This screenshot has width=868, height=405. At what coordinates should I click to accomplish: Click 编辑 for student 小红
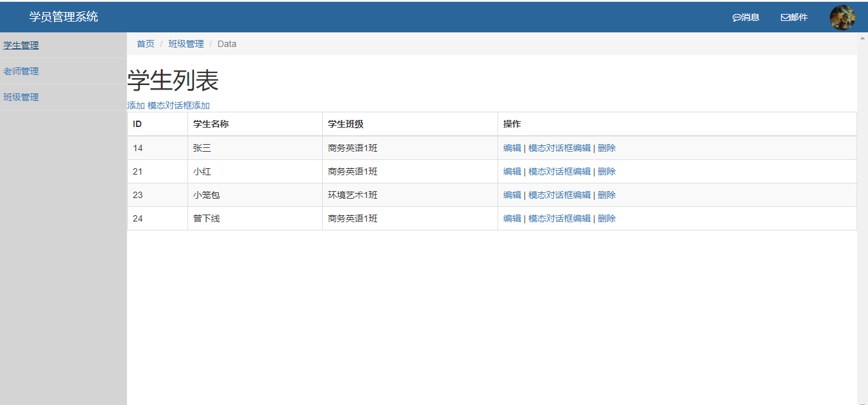pyautogui.click(x=512, y=171)
